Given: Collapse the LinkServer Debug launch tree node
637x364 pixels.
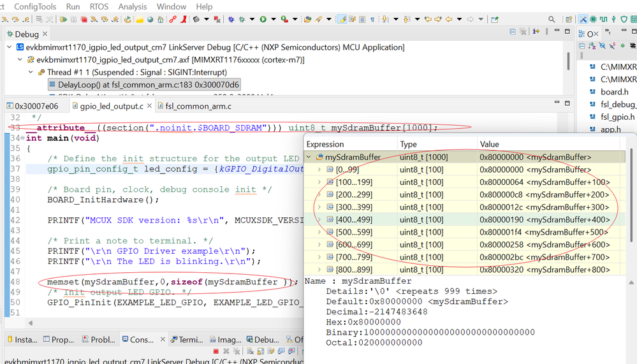Looking at the screenshot, I should pyautogui.click(x=9, y=47).
